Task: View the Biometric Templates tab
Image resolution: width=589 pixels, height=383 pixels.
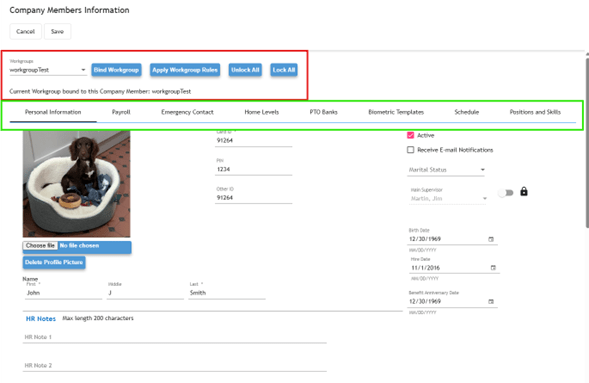Action: point(396,112)
